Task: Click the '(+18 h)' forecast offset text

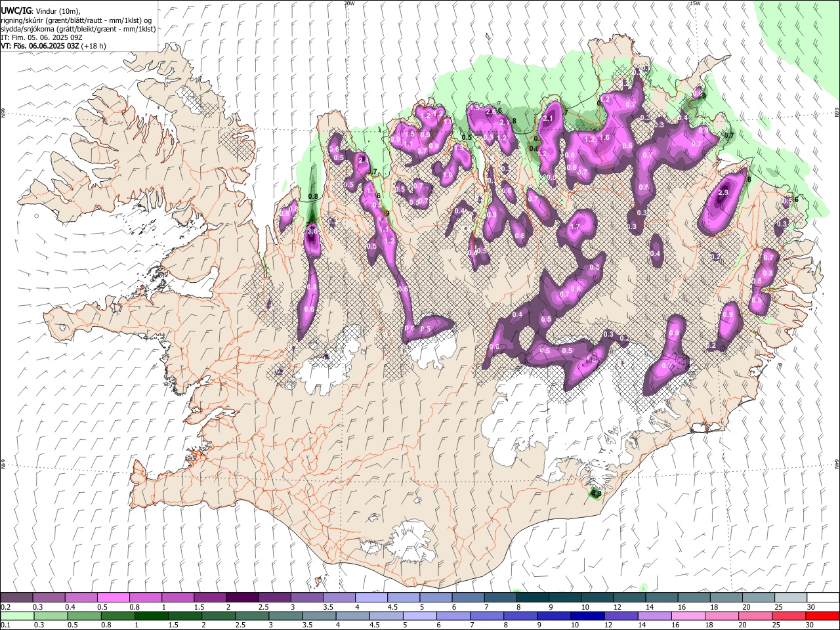Action: click(94, 46)
